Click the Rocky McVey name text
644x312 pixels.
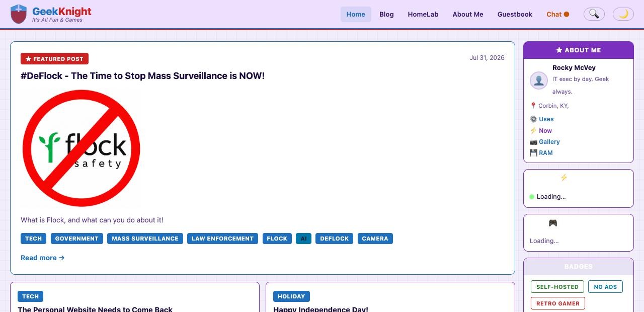[574, 67]
